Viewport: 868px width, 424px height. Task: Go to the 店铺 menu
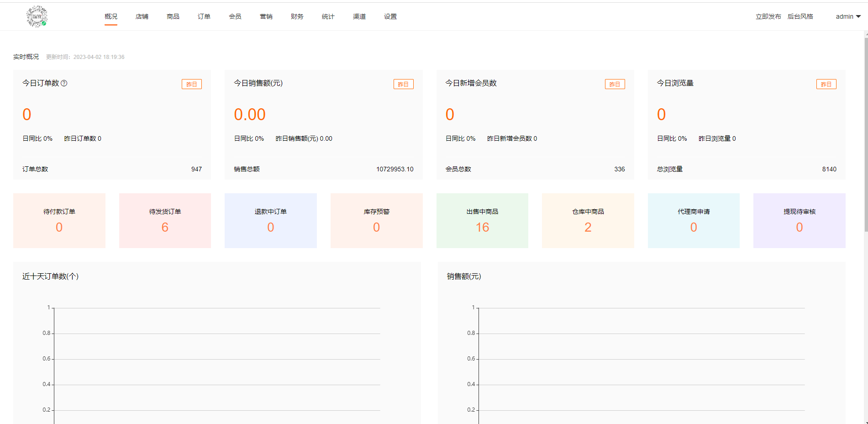coord(142,16)
